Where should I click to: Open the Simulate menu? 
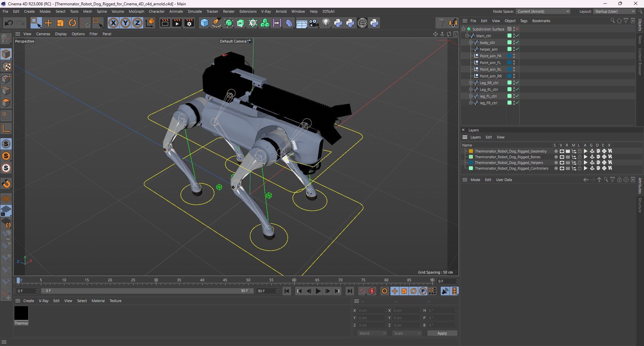[x=195, y=11]
